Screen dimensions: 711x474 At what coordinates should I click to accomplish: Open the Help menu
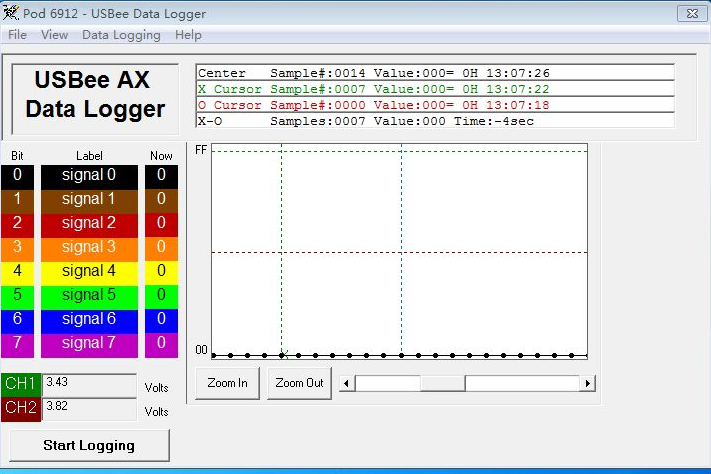(188, 35)
